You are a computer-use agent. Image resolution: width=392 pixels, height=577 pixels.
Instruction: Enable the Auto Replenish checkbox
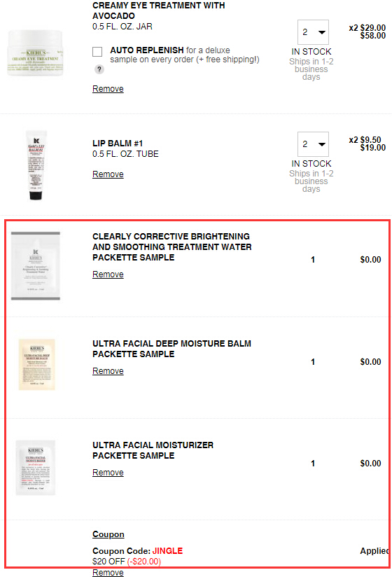pos(97,52)
